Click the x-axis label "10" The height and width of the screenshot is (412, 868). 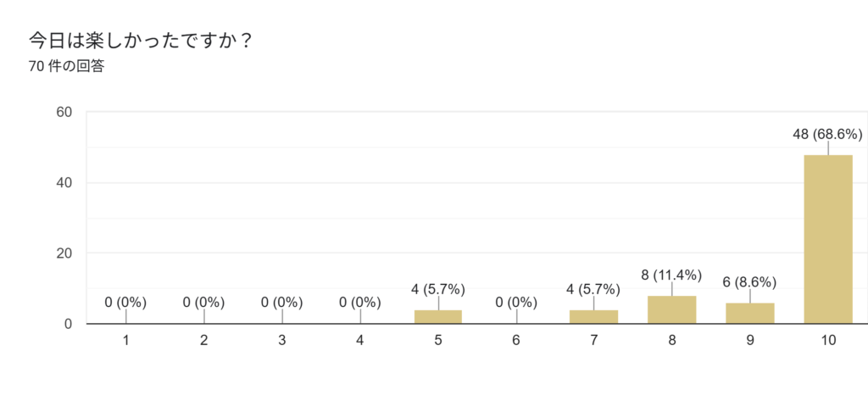pyautogui.click(x=827, y=341)
